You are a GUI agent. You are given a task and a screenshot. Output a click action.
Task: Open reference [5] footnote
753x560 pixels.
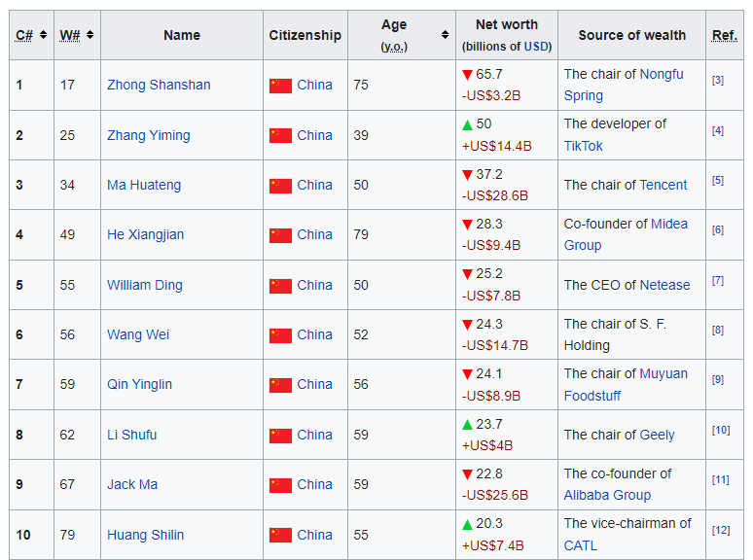coord(717,181)
